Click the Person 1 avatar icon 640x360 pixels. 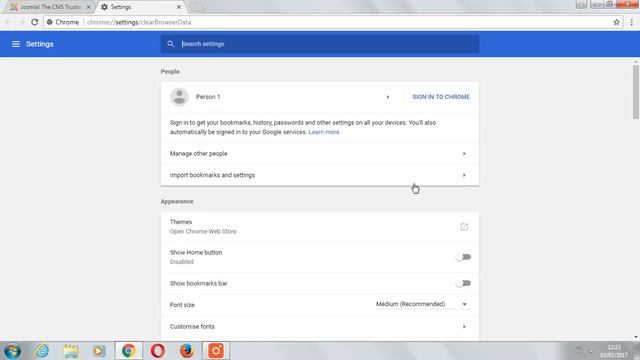[x=179, y=97]
